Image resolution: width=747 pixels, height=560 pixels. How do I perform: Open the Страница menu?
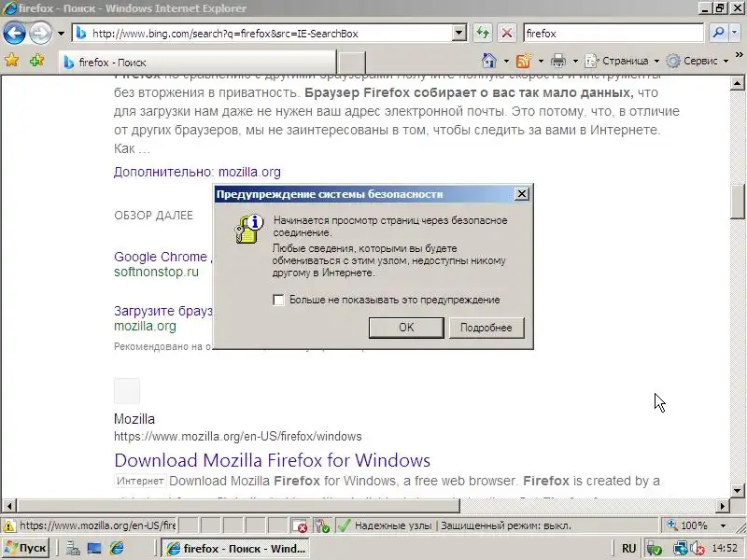(622, 61)
